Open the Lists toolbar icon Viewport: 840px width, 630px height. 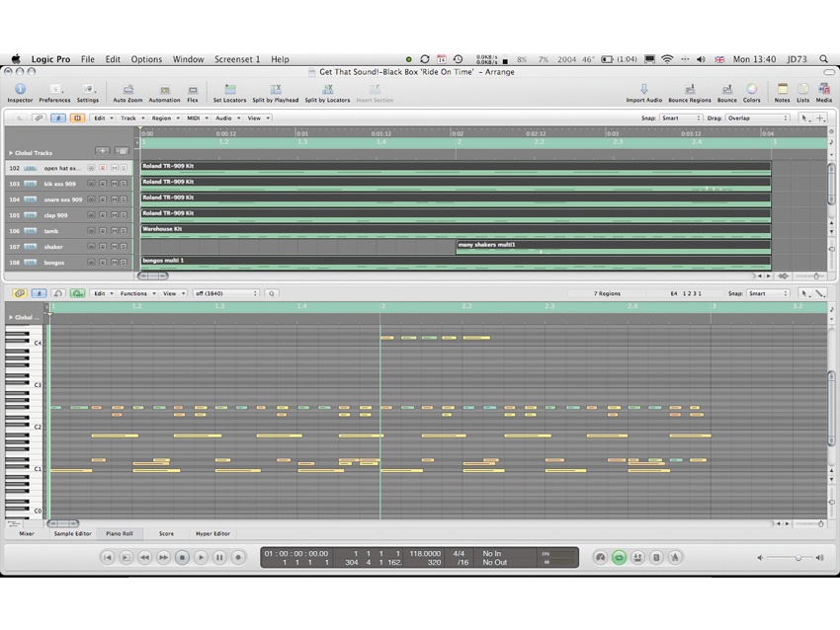click(803, 92)
